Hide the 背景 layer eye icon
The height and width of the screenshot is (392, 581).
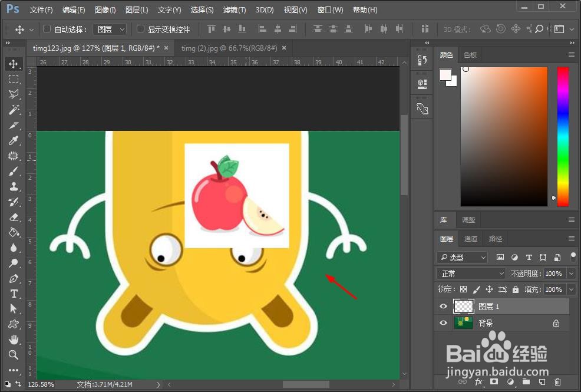pyautogui.click(x=443, y=322)
